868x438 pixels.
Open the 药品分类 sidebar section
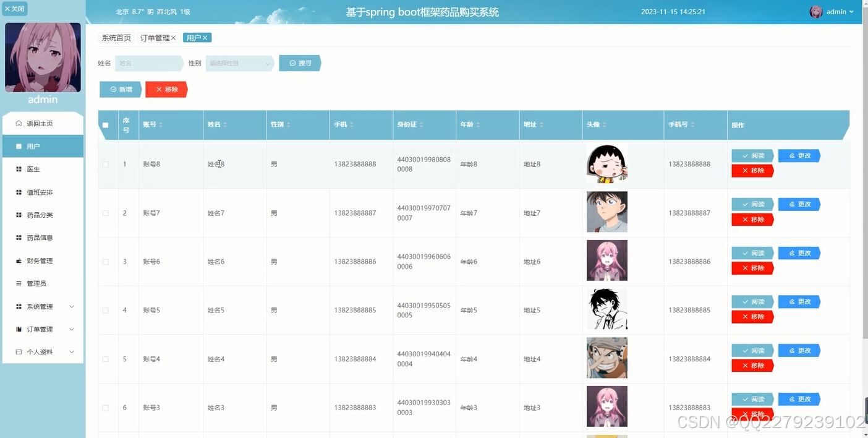click(x=42, y=215)
